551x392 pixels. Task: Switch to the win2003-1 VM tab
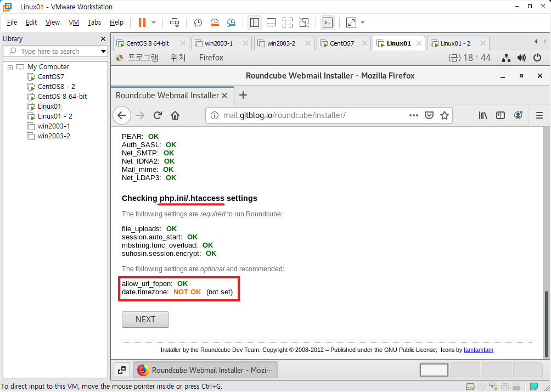218,43
